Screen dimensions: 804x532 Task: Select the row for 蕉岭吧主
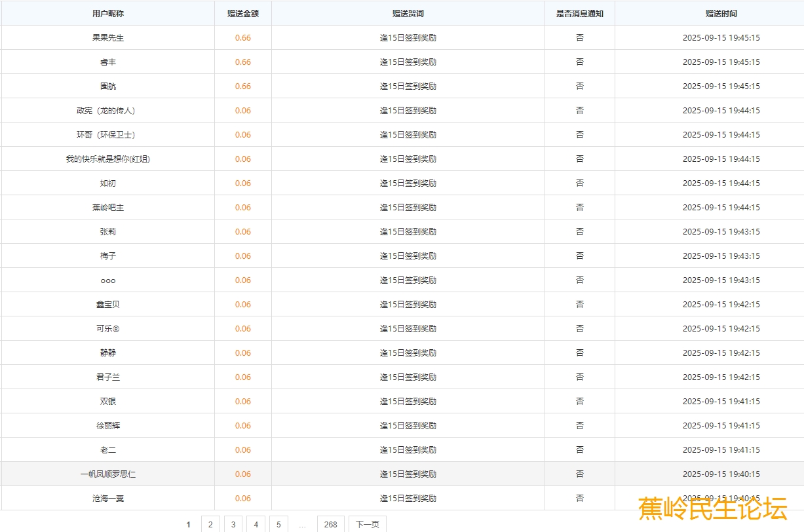pyautogui.click(x=107, y=208)
